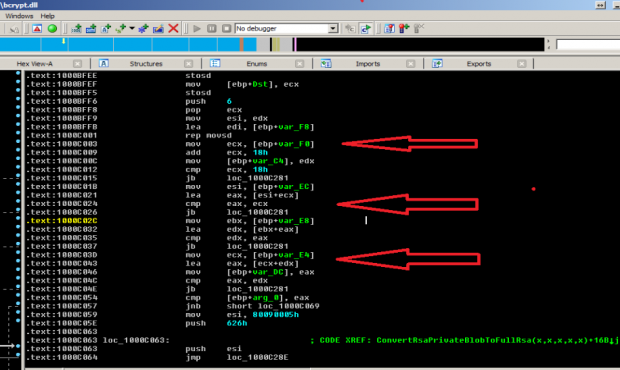Click the first green-plus view toolbar icon
620x370 pixels.
pyautogui.click(x=76, y=28)
